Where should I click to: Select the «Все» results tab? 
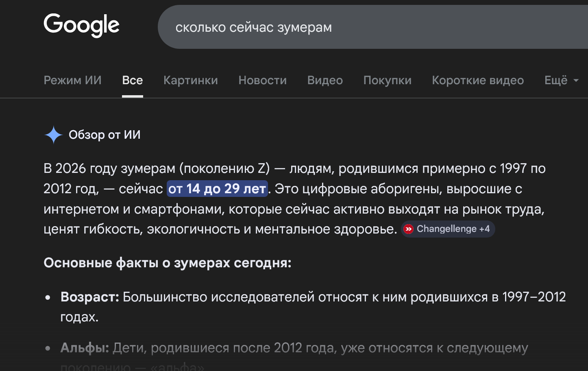(x=132, y=80)
